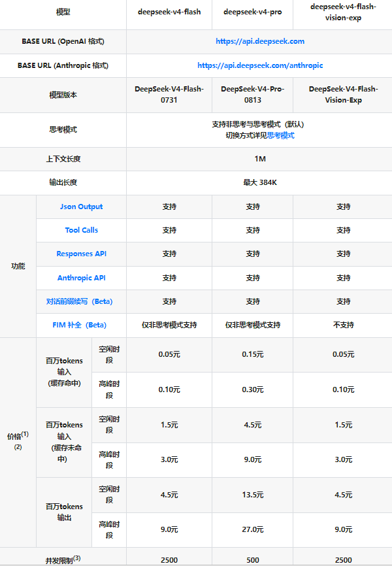Open the FIM 补全 (Beta) link
Viewport: 392px width, 566px height.
(x=80, y=325)
